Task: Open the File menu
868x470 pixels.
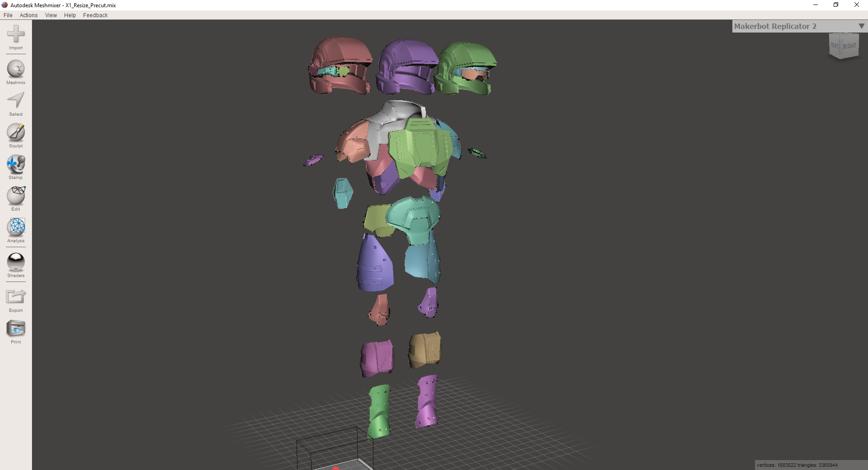Action: (x=8, y=15)
